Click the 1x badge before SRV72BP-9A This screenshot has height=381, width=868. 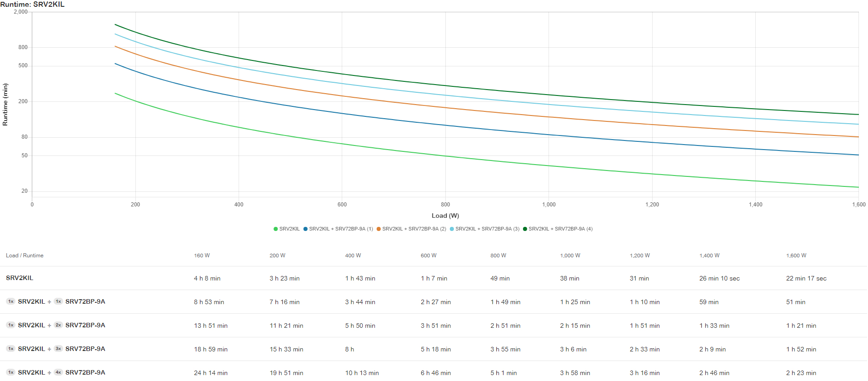(58, 301)
